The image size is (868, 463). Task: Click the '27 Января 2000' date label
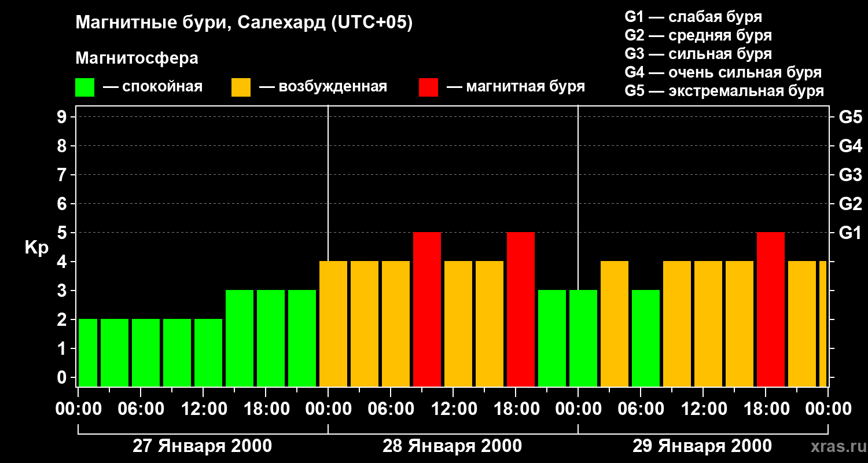point(203,446)
